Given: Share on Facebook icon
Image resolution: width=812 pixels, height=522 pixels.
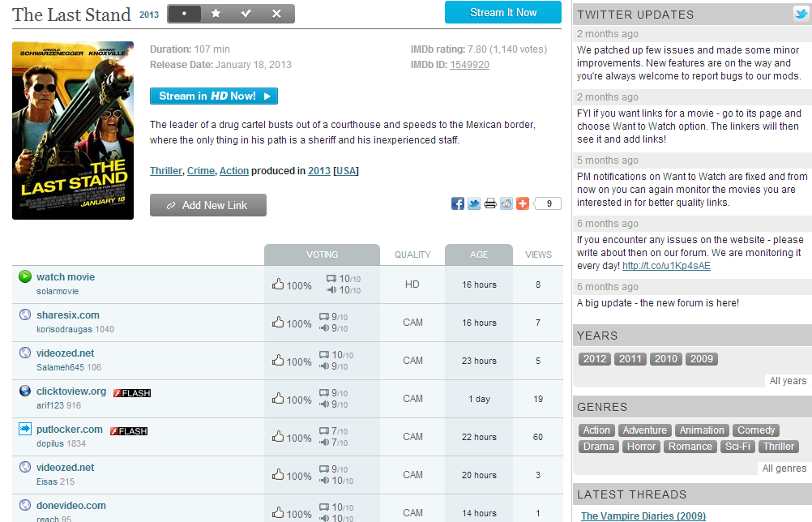Looking at the screenshot, I should [458, 203].
